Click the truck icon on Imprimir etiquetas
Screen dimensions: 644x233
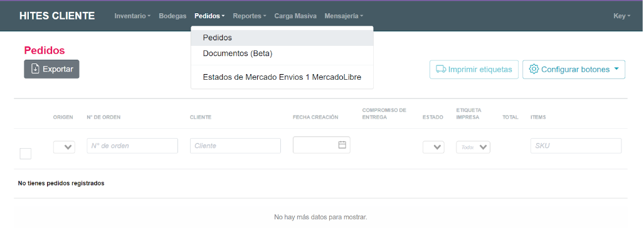click(x=441, y=69)
